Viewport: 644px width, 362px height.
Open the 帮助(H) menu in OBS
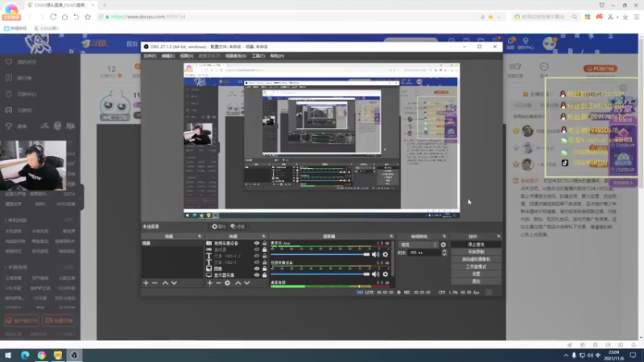pos(277,56)
